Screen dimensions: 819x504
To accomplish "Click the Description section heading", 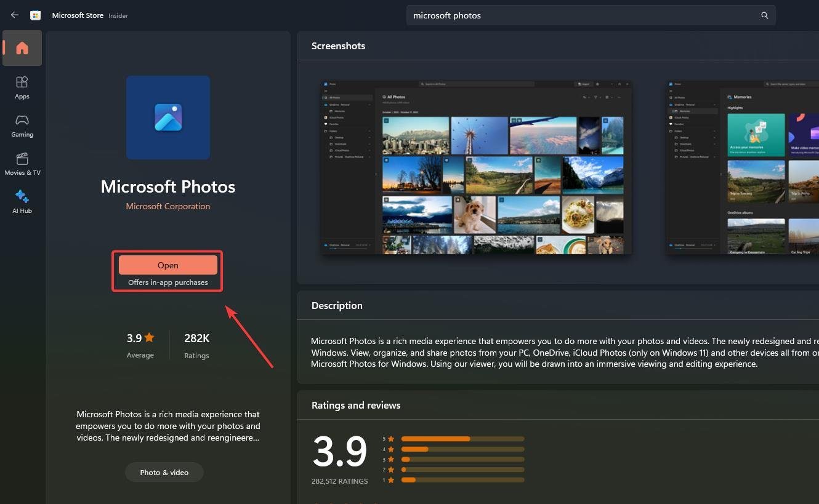I will 337,305.
